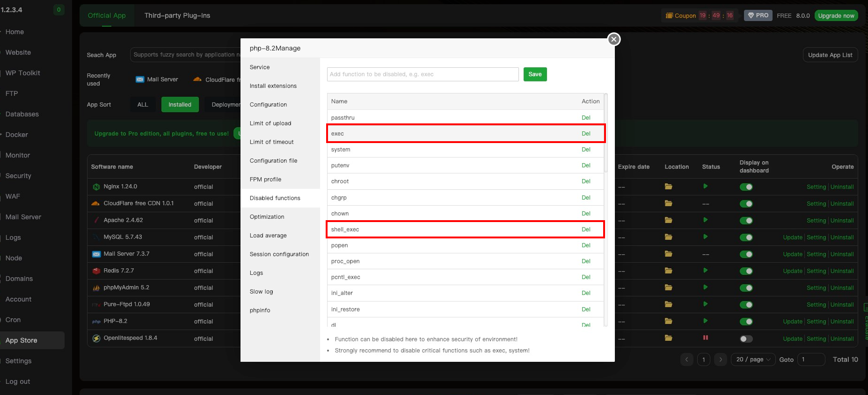Click Update App List button
Viewport: 868px width, 395px height.
830,55
